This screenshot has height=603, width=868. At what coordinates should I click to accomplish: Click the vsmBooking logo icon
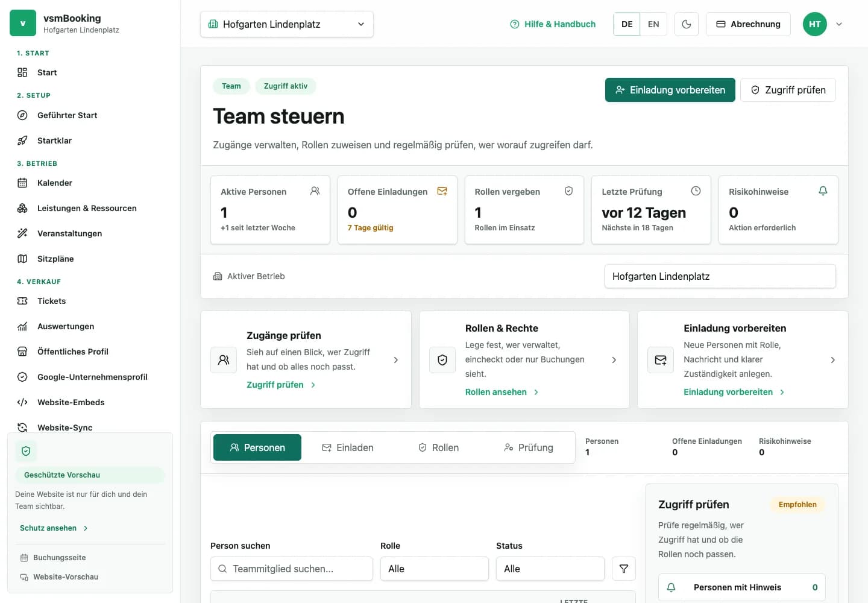[x=23, y=24]
